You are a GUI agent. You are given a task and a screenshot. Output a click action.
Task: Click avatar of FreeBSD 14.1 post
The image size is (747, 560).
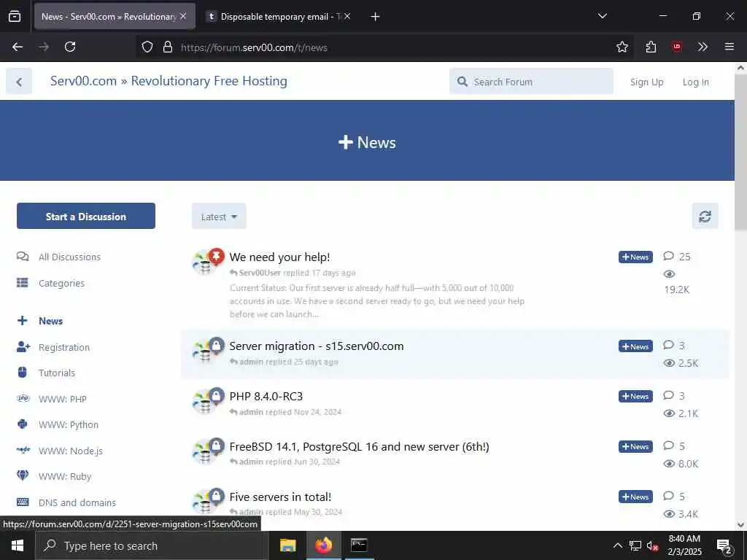205,451
